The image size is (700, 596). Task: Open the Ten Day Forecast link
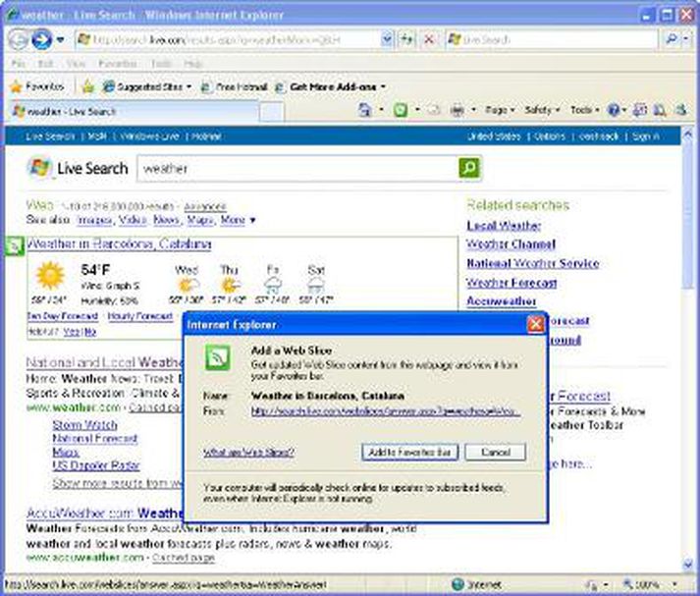(63, 316)
